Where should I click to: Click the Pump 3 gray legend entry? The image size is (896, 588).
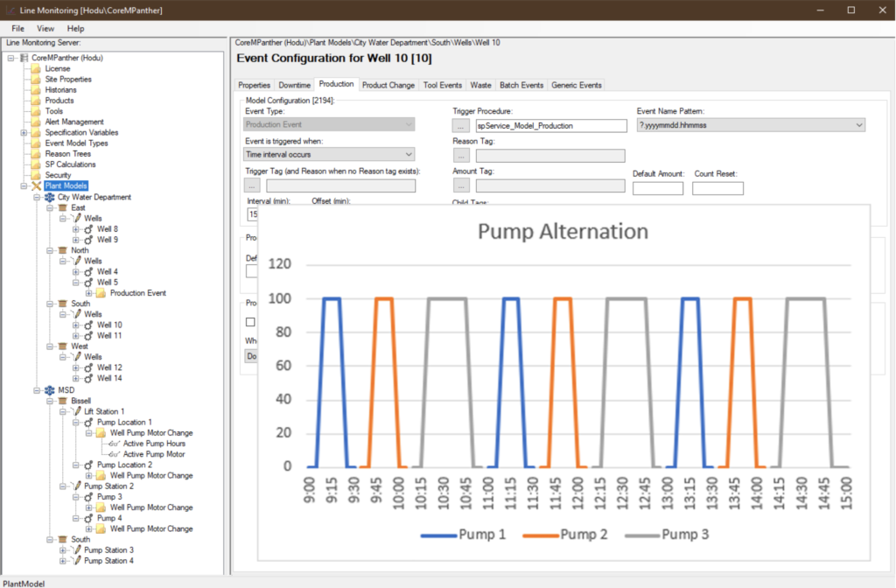(x=667, y=535)
